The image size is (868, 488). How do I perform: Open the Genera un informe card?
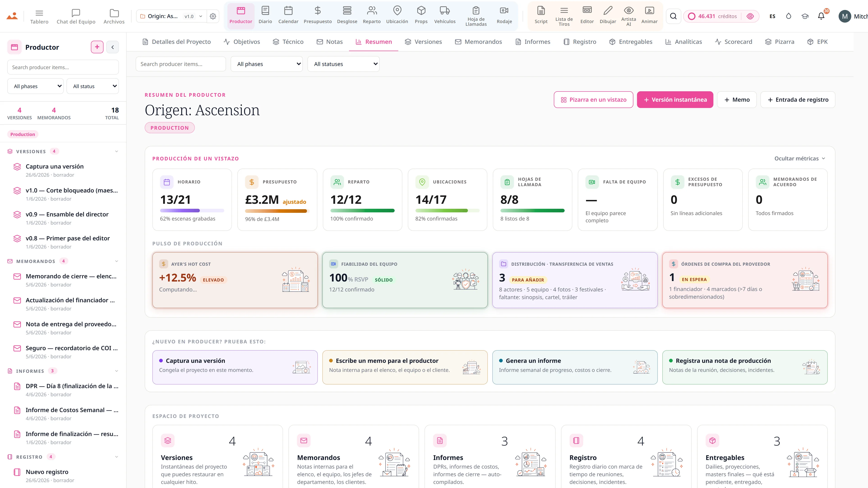[x=575, y=367]
